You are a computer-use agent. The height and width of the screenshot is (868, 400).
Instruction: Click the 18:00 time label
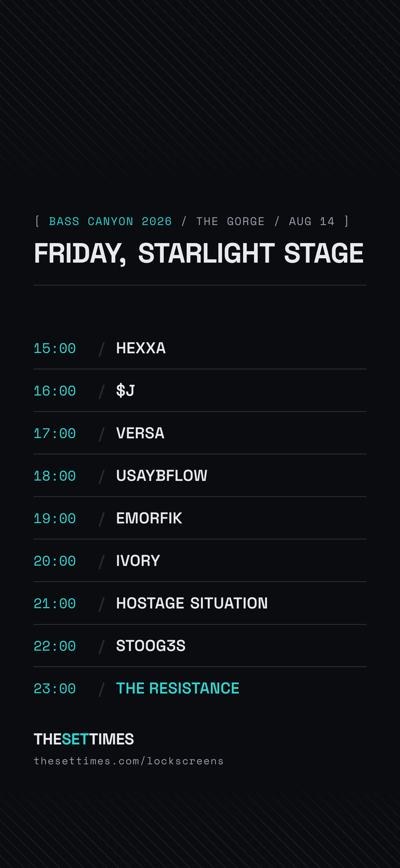click(55, 476)
